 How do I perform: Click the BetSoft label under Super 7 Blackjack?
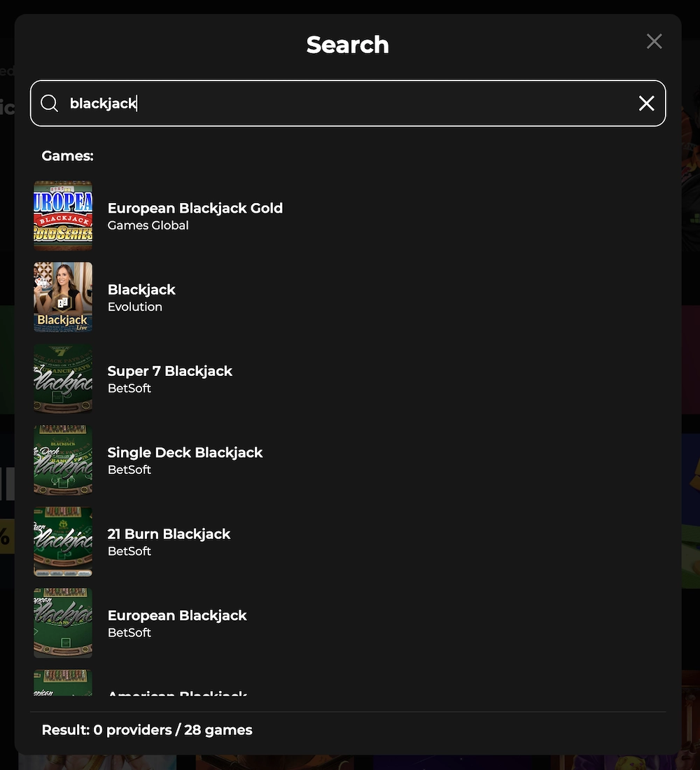(129, 388)
